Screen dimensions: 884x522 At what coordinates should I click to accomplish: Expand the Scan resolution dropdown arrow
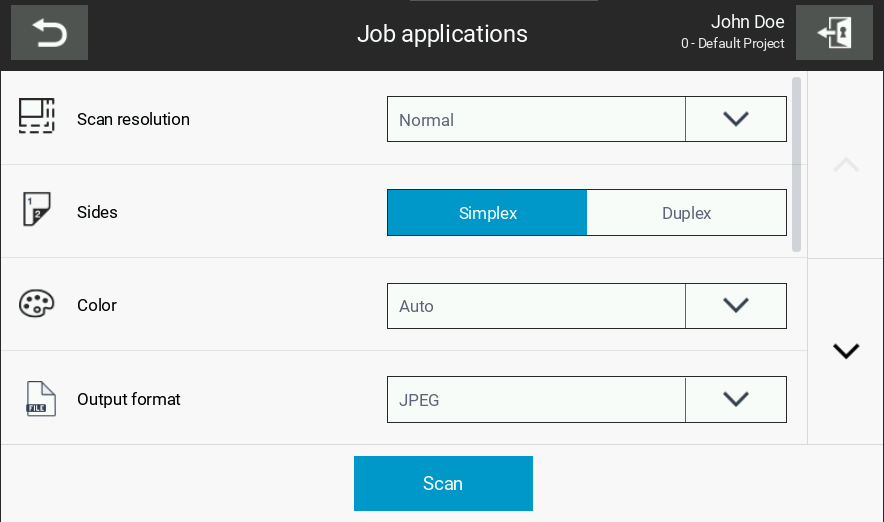736,119
